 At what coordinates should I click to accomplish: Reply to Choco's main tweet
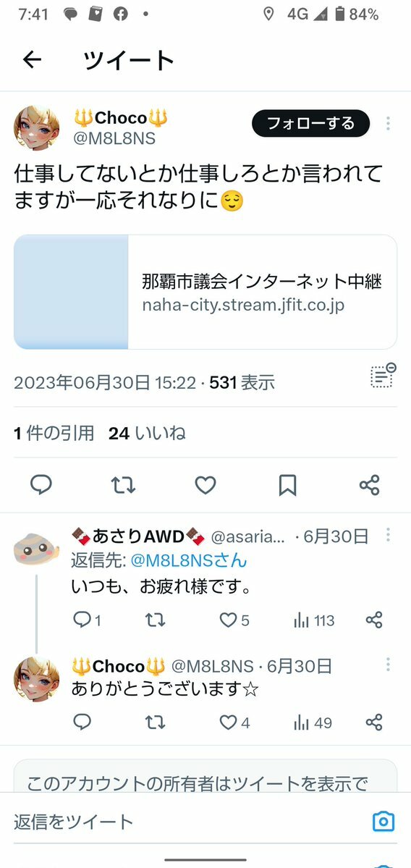coord(41,485)
